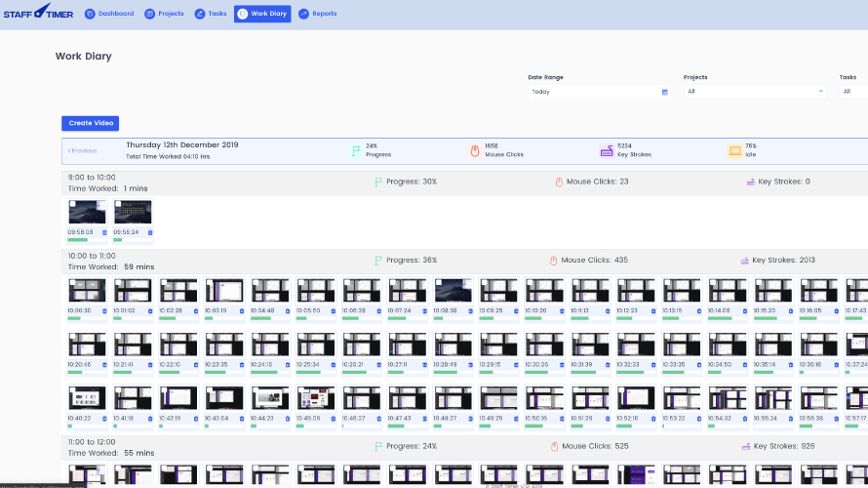Click the keyboard icon next to Key Strokes 5234
This screenshot has height=488, width=868.
coord(606,150)
